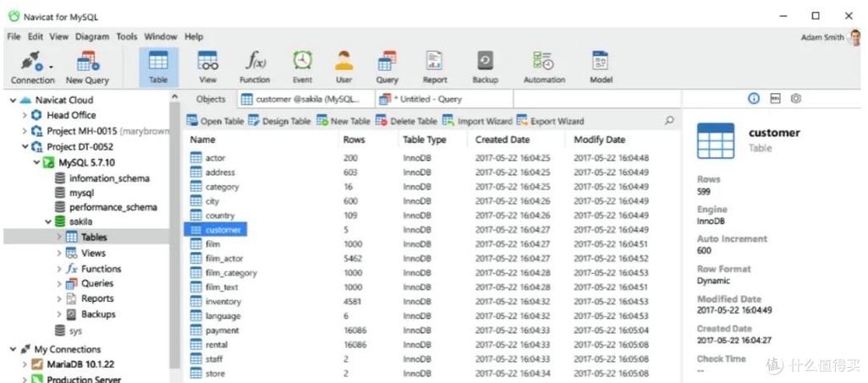Click the Delete Table button
Screen dimensions: 868x383
(406, 121)
